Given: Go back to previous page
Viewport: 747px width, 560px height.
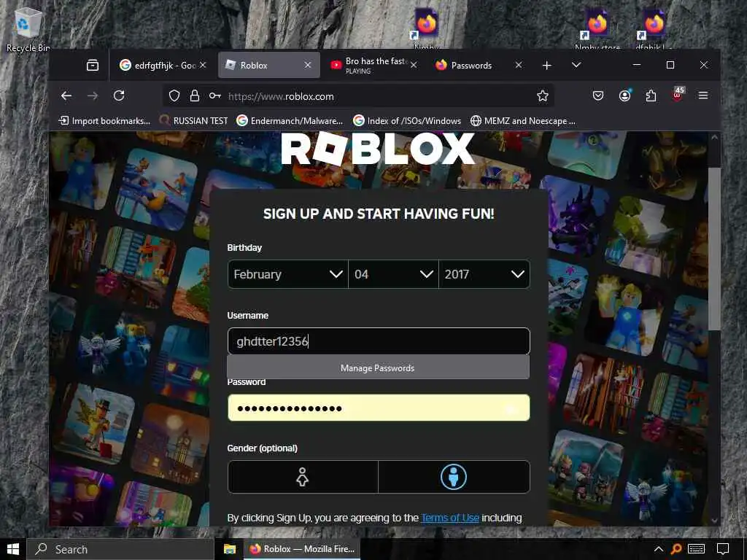Looking at the screenshot, I should click(66, 96).
